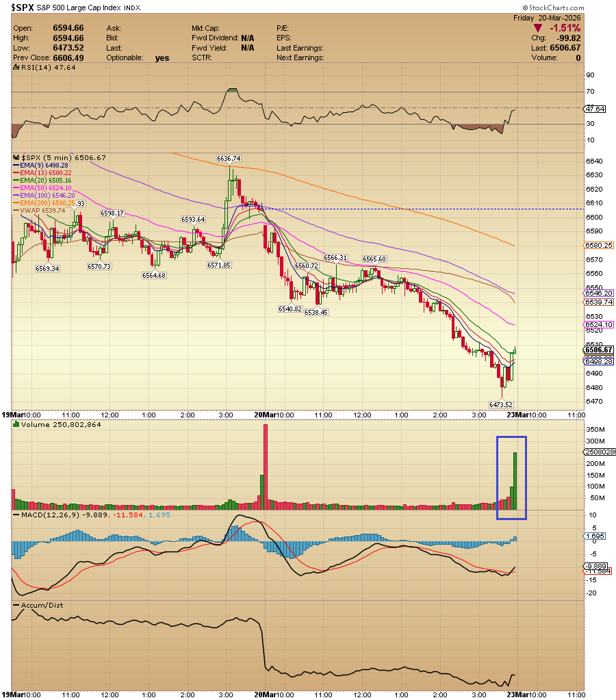This screenshot has height=700, width=616.
Task: Click the EMA(200) 6580.25 legend entry
Action: click(44, 203)
